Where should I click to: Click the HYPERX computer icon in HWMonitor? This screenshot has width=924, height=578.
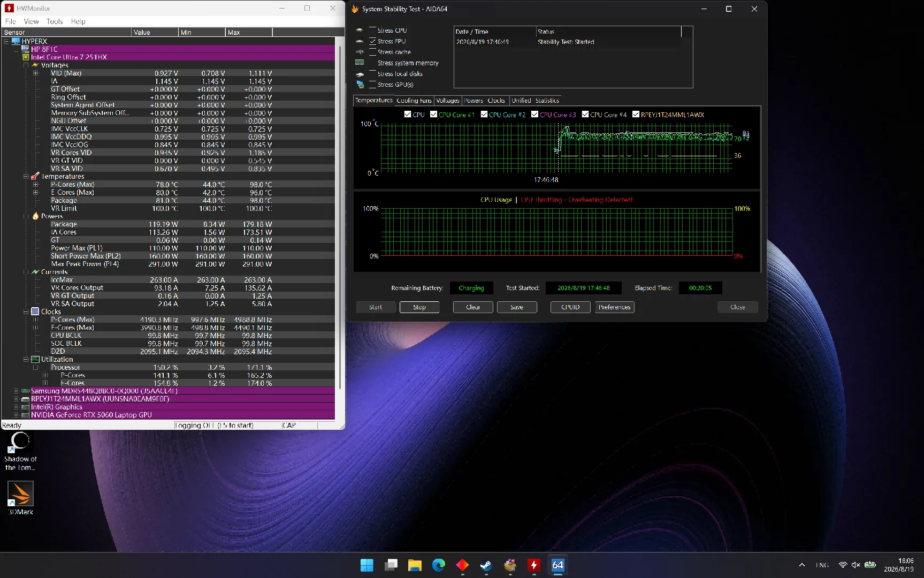(16, 41)
